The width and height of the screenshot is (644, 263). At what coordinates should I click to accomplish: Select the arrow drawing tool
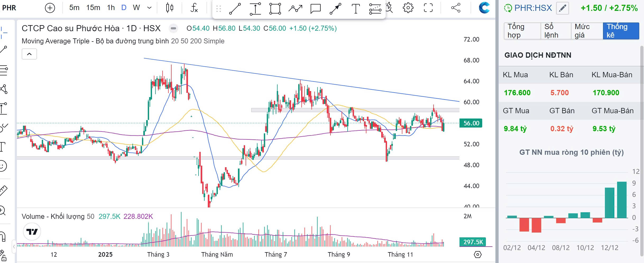(335, 8)
